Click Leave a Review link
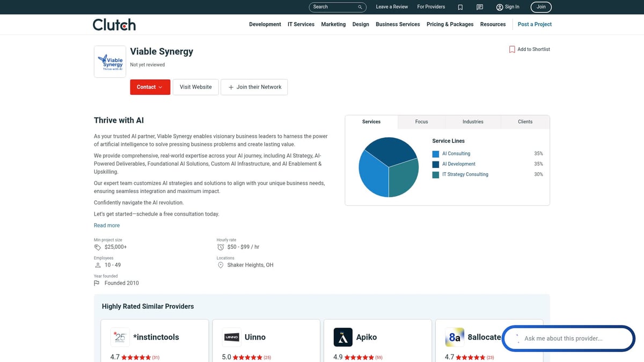Viewport: 644px width, 362px height. [392, 7]
